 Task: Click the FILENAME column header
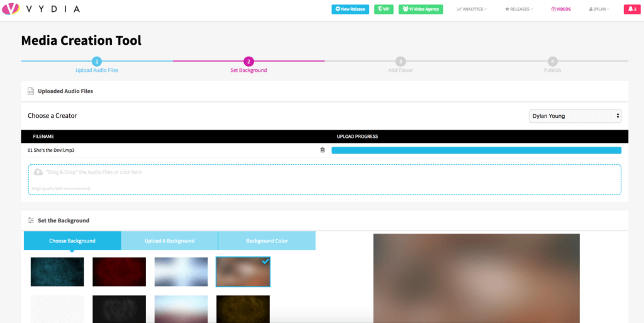(x=43, y=137)
